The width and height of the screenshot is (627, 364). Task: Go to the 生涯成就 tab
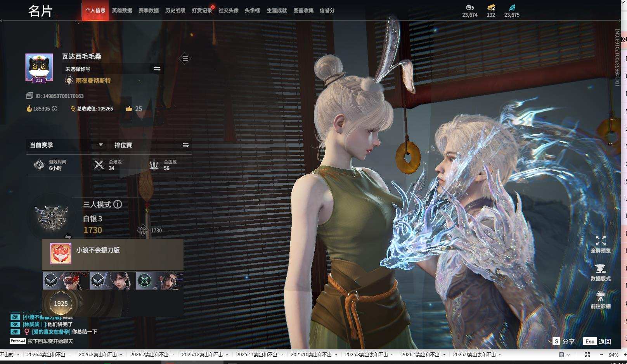point(277,10)
